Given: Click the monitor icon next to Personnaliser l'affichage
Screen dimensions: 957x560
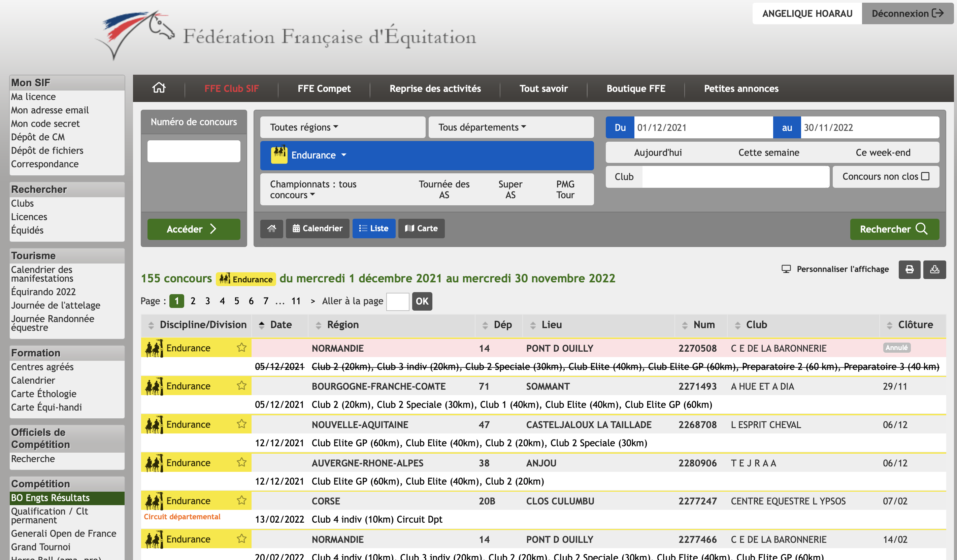Looking at the screenshot, I should 786,269.
